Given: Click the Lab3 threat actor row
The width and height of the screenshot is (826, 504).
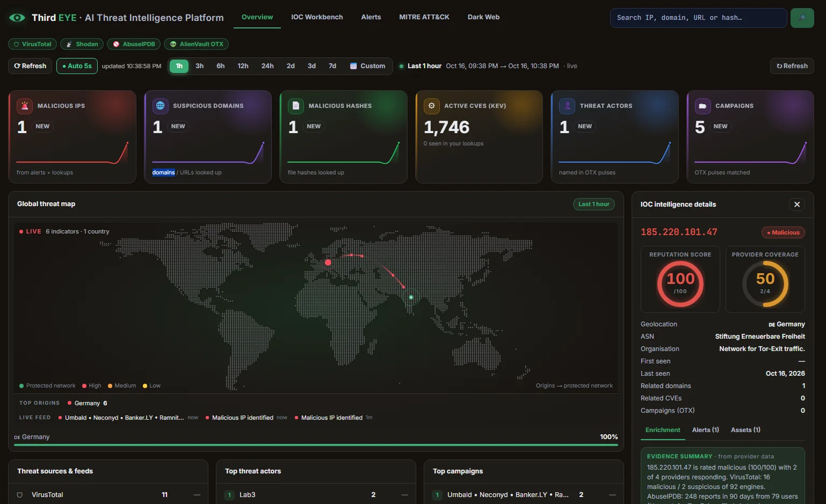Looking at the screenshot, I should tap(316, 495).
